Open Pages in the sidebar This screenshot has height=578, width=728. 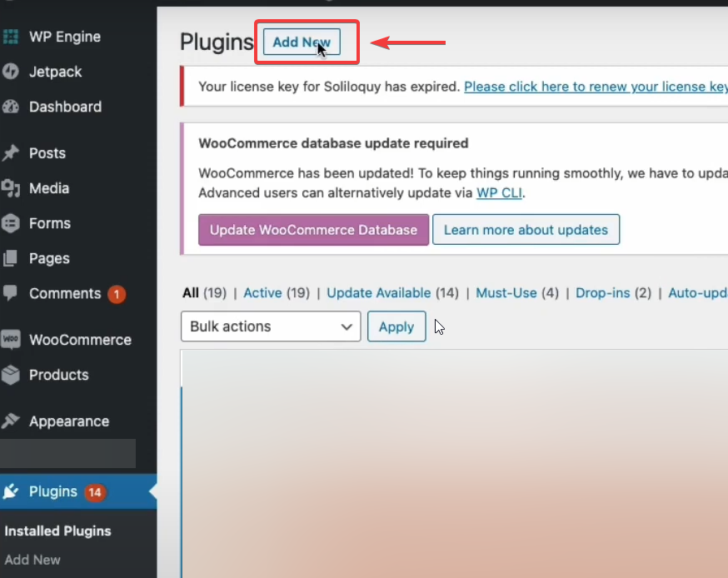tap(49, 258)
